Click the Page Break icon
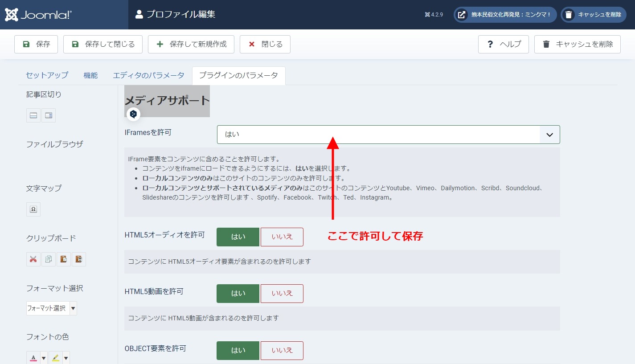 point(49,115)
